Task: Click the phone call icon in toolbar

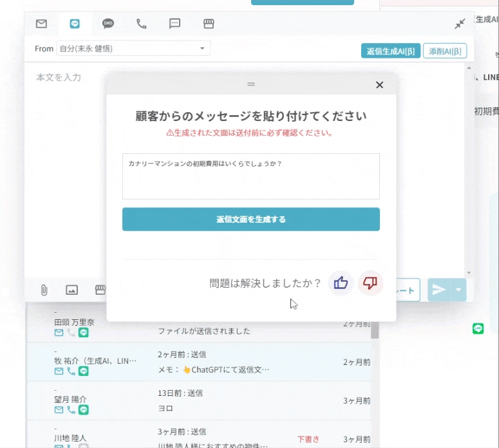Action: pyautogui.click(x=142, y=24)
